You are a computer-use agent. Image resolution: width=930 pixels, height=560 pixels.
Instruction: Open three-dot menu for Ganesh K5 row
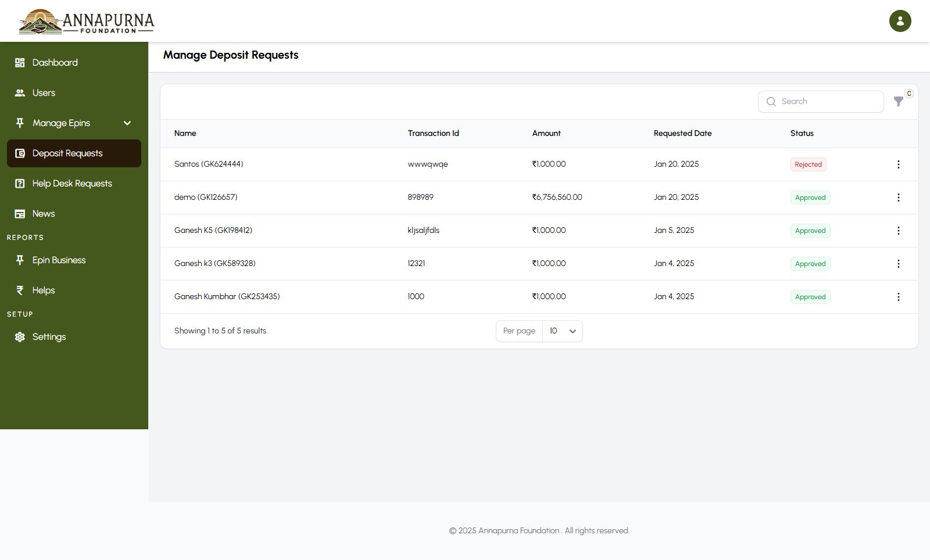pyautogui.click(x=898, y=231)
